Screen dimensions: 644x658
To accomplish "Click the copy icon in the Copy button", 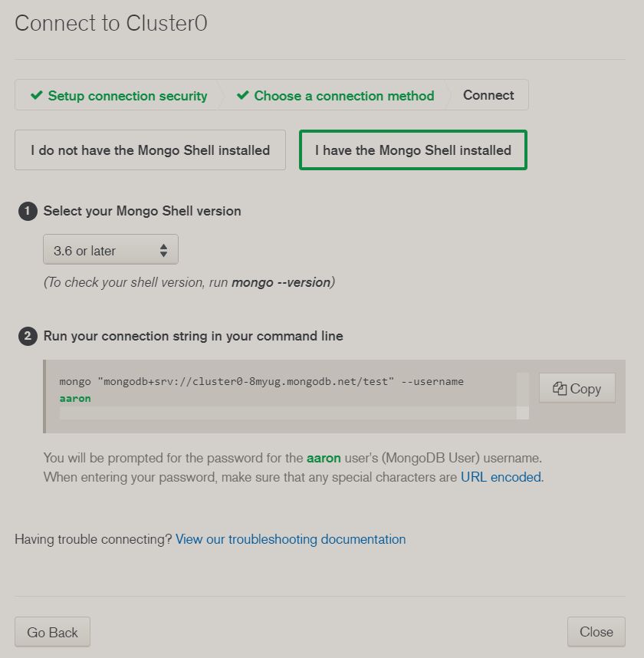I will point(560,389).
